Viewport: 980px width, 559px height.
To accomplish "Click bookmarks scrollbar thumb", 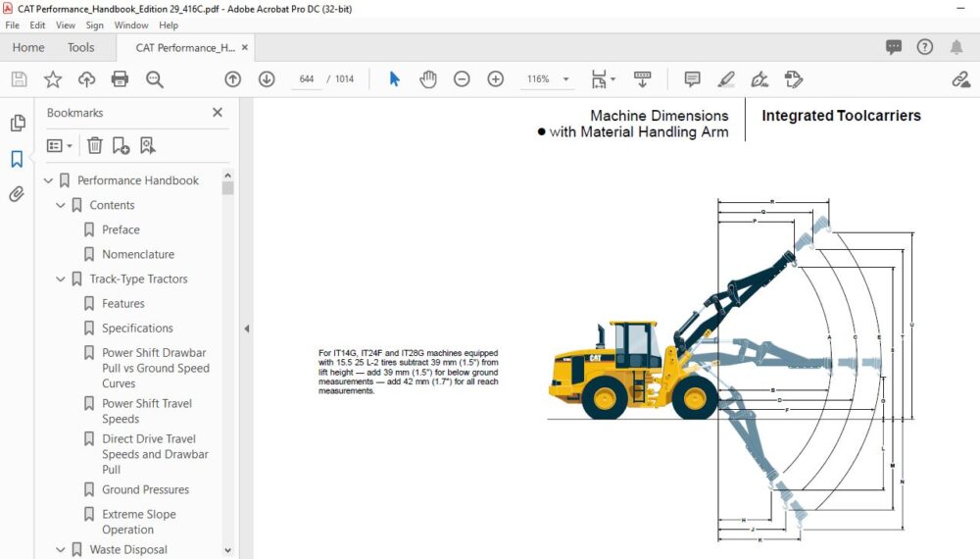I will point(227,188).
